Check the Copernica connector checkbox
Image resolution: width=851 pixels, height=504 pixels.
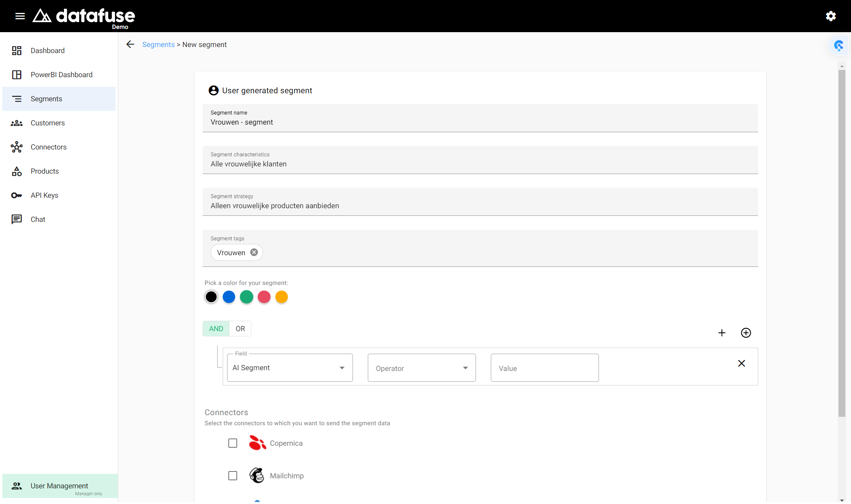[x=233, y=443]
